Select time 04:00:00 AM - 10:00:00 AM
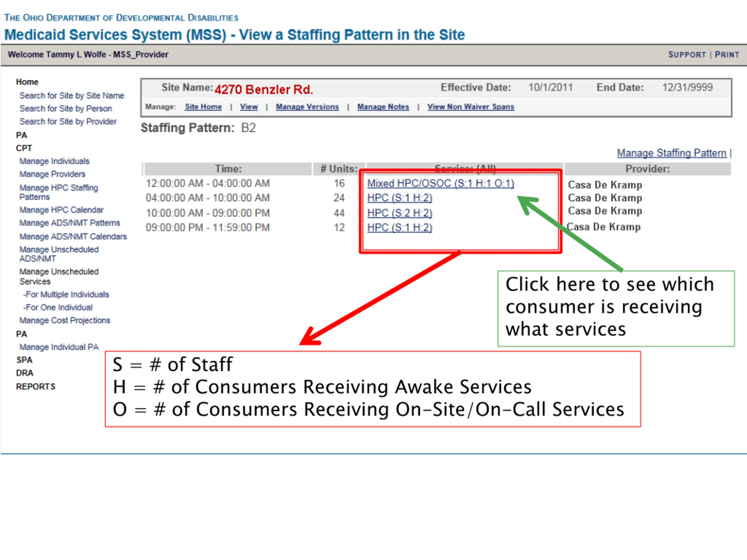Viewport: 747px width, 560px height. point(208,198)
